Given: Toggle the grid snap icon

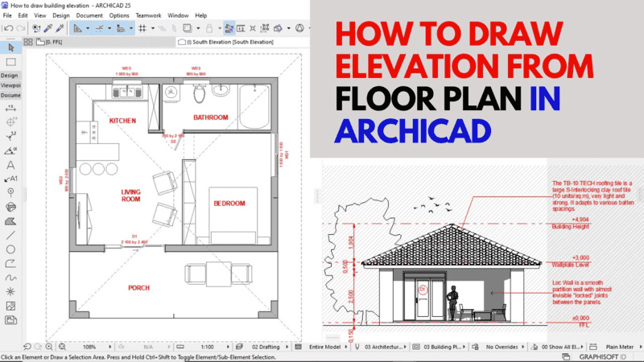Looking at the screenshot, I should [x=142, y=28].
